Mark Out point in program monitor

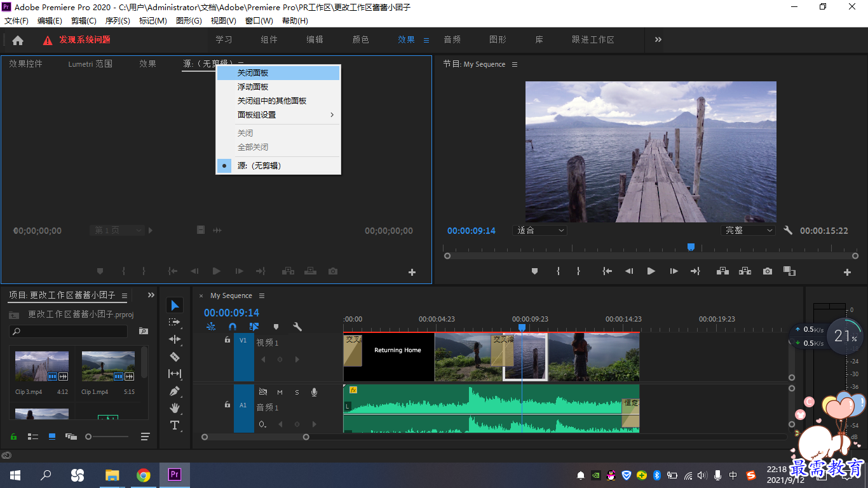tap(578, 271)
